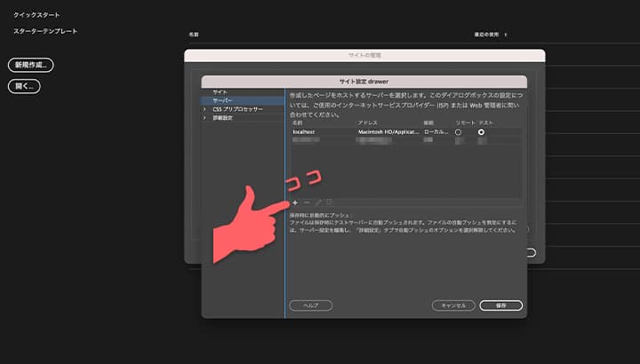Click the 新規作成... button
The height and width of the screenshot is (364, 640).
tap(31, 65)
